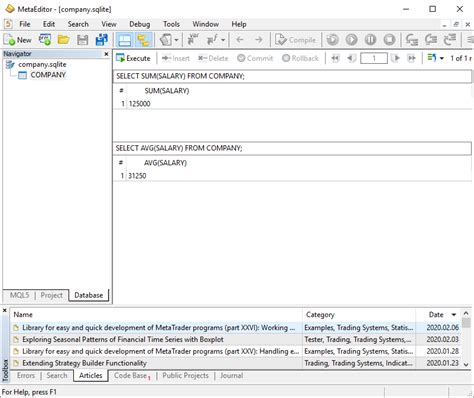
Task: Go to first page of results
Action: pos(335,58)
